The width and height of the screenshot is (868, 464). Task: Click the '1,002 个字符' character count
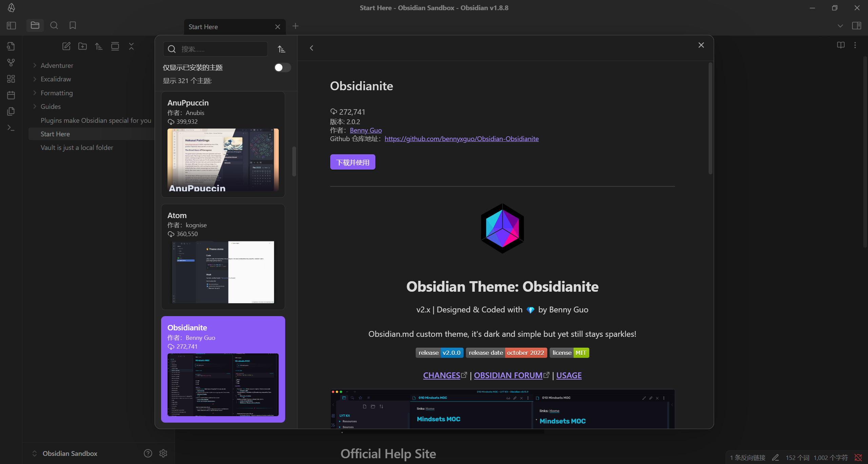pyautogui.click(x=831, y=458)
